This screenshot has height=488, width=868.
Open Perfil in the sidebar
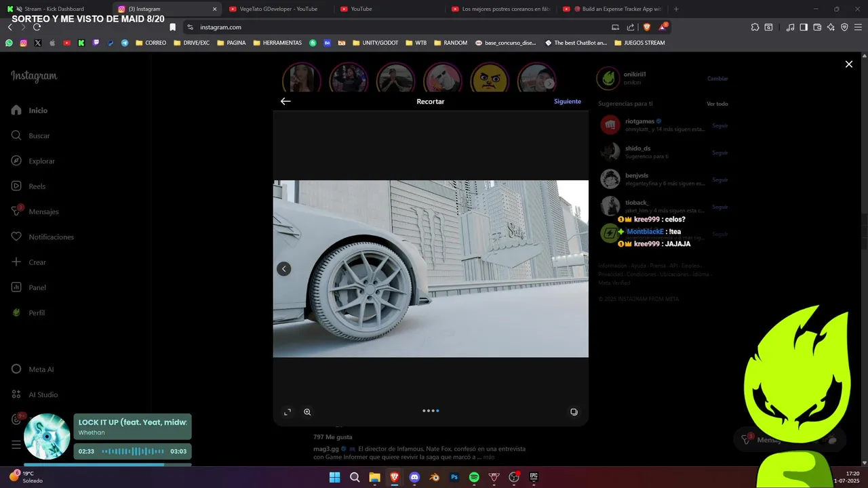tap(28, 313)
